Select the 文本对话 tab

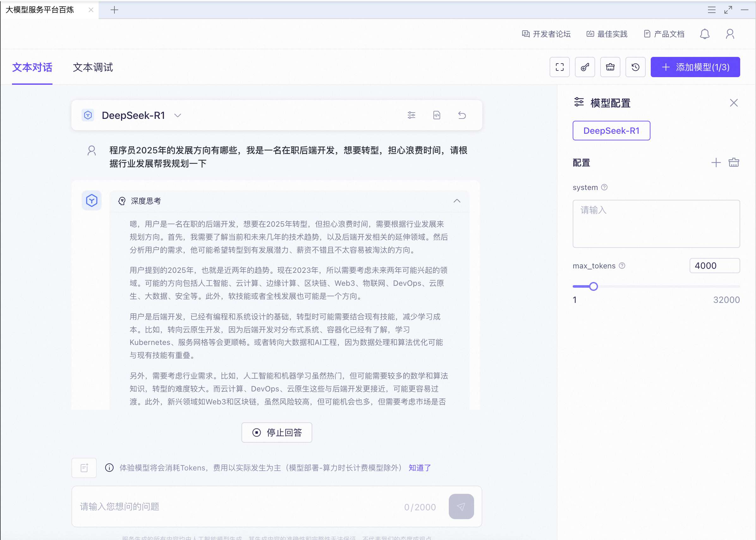pos(32,68)
